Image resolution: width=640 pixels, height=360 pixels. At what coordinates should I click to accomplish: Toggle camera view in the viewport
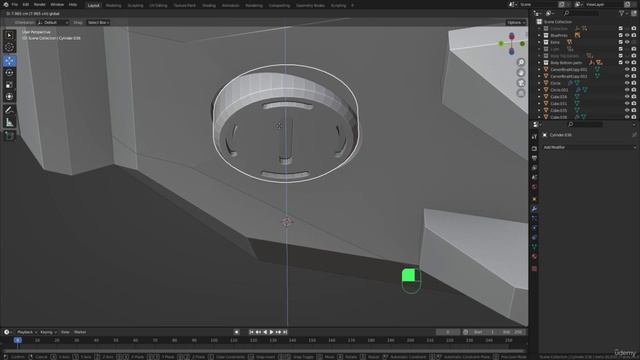(x=521, y=83)
